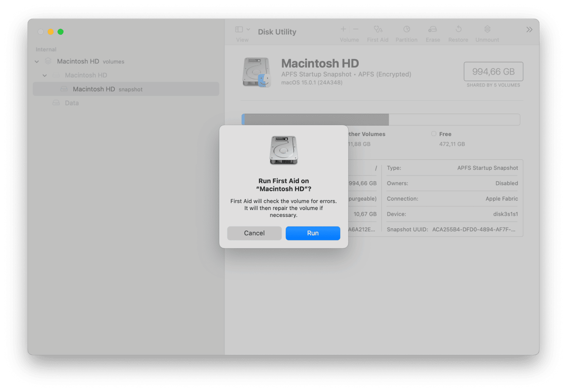Click the macOS 15.0.1 version text
The width and height of the screenshot is (567, 392).
pyautogui.click(x=312, y=83)
